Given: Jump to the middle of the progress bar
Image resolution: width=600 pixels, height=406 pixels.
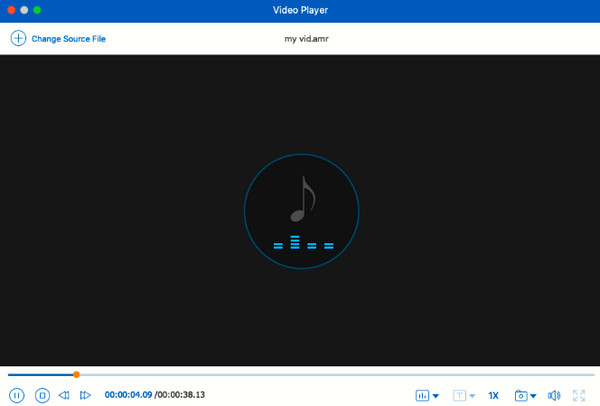Looking at the screenshot, I should (x=301, y=375).
